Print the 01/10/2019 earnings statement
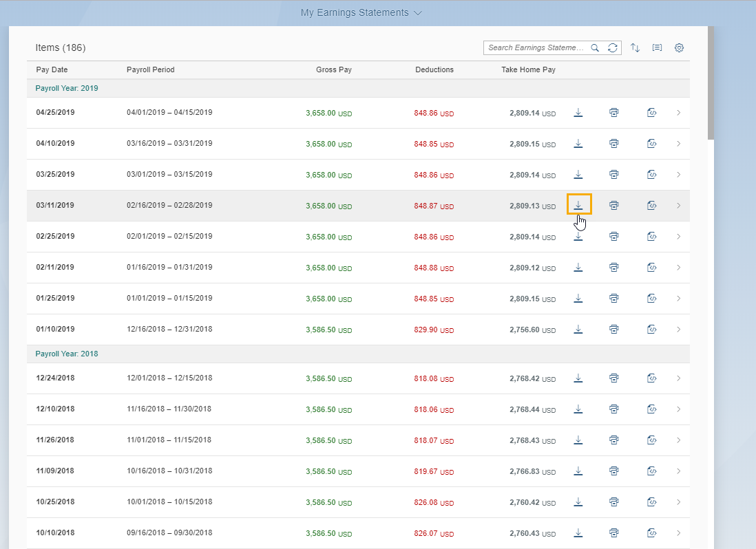756x549 pixels. pyautogui.click(x=613, y=330)
